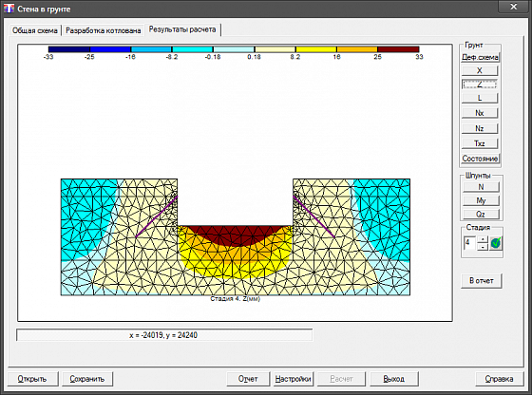This screenshot has height=395, width=532.
Task: Open the Разработка котлована tab
Action: point(104,30)
